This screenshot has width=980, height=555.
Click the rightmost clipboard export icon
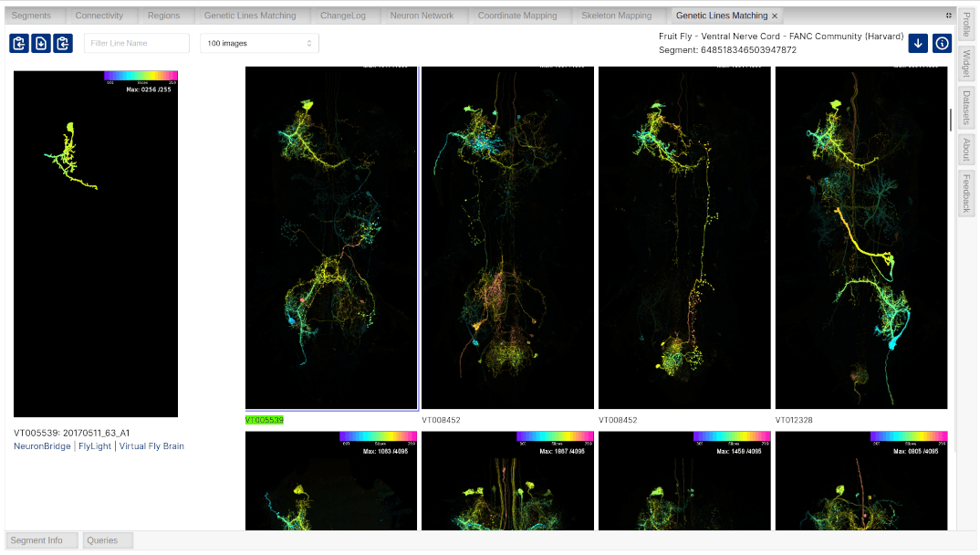point(62,43)
